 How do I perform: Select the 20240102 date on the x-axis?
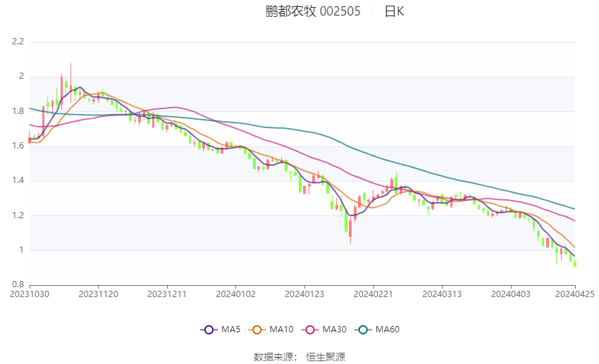[x=235, y=293]
